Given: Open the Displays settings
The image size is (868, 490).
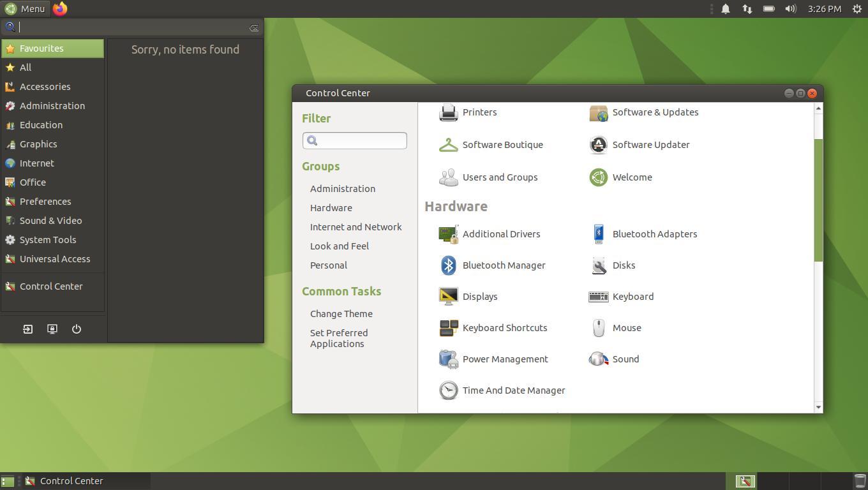Looking at the screenshot, I should point(480,296).
